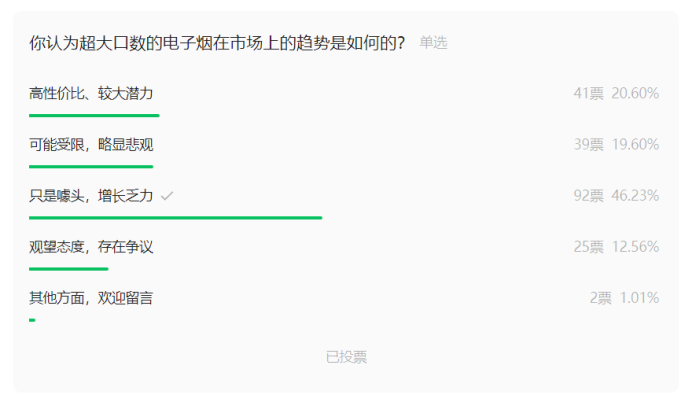This screenshot has width=692, height=413.
Task: Choose the option 可能受限，略显悲观
Action: coord(91,144)
